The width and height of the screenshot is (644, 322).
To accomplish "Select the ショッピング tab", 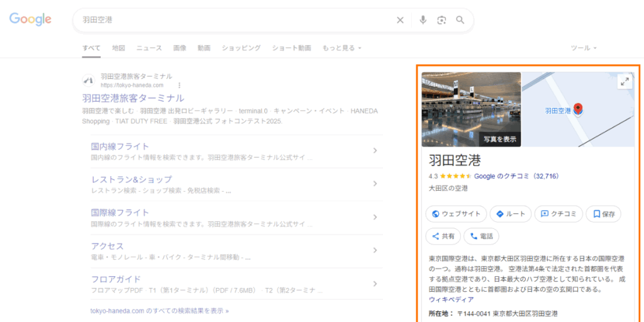I will click(x=241, y=48).
